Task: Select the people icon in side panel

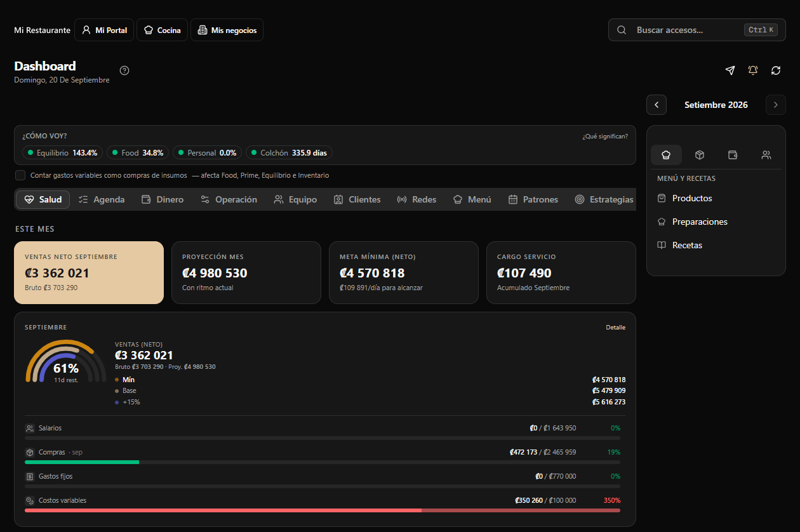Action: [x=766, y=155]
